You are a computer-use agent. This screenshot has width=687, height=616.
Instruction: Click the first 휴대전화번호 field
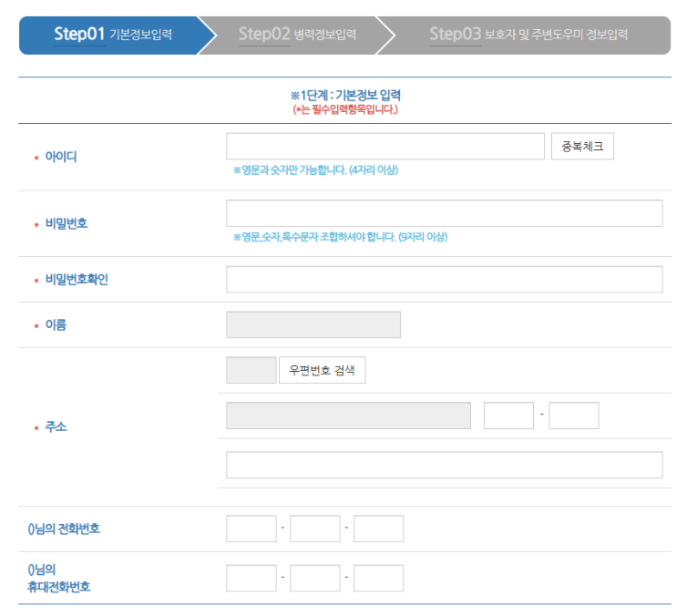point(251,579)
